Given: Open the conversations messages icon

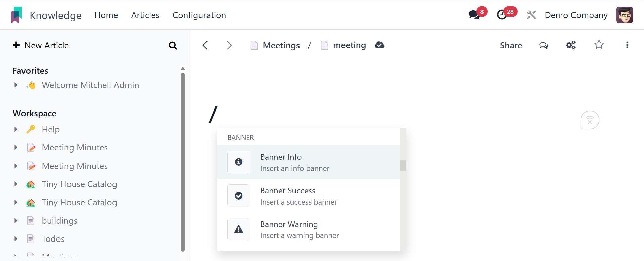Looking at the screenshot, I should [474, 15].
